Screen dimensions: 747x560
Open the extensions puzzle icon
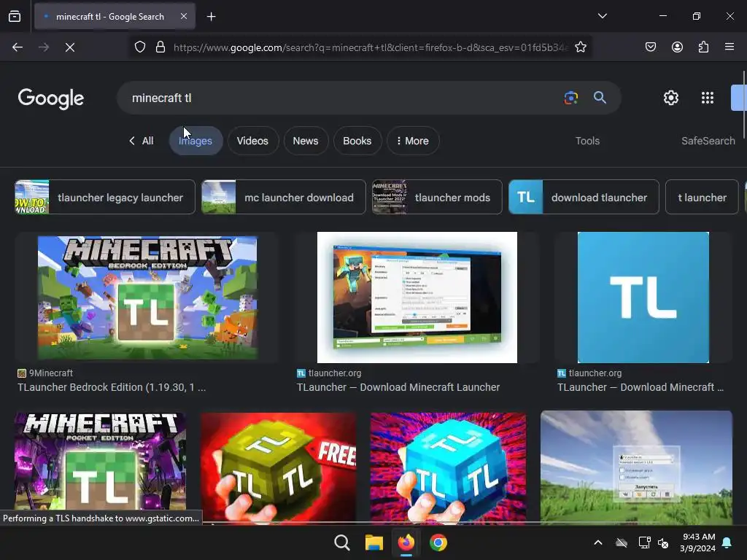pyautogui.click(x=704, y=47)
